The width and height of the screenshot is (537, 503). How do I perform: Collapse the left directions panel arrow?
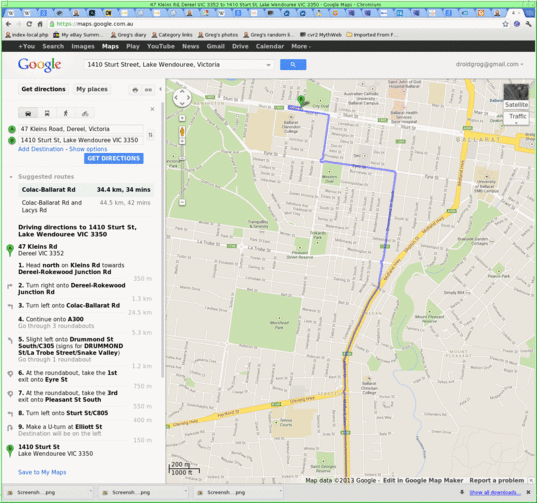click(x=161, y=89)
